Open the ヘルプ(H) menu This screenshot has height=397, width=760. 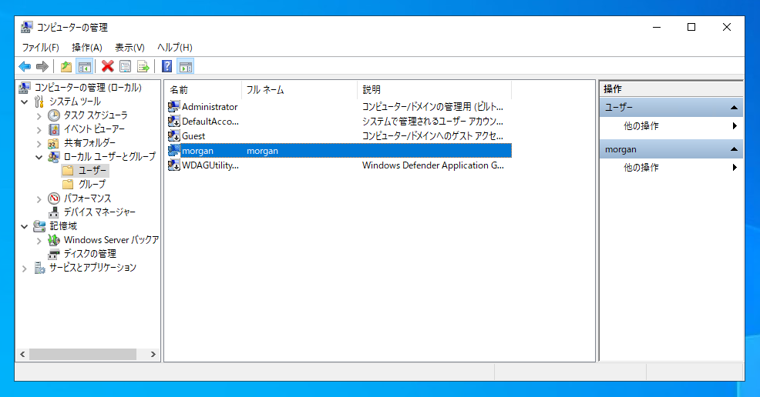tap(175, 47)
